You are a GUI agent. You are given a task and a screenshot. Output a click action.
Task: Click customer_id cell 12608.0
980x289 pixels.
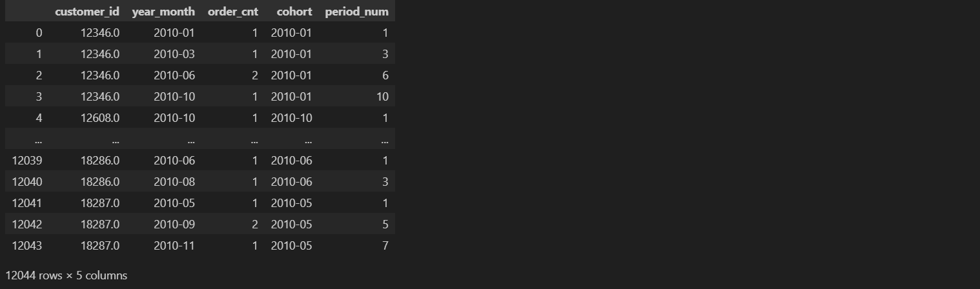100,118
